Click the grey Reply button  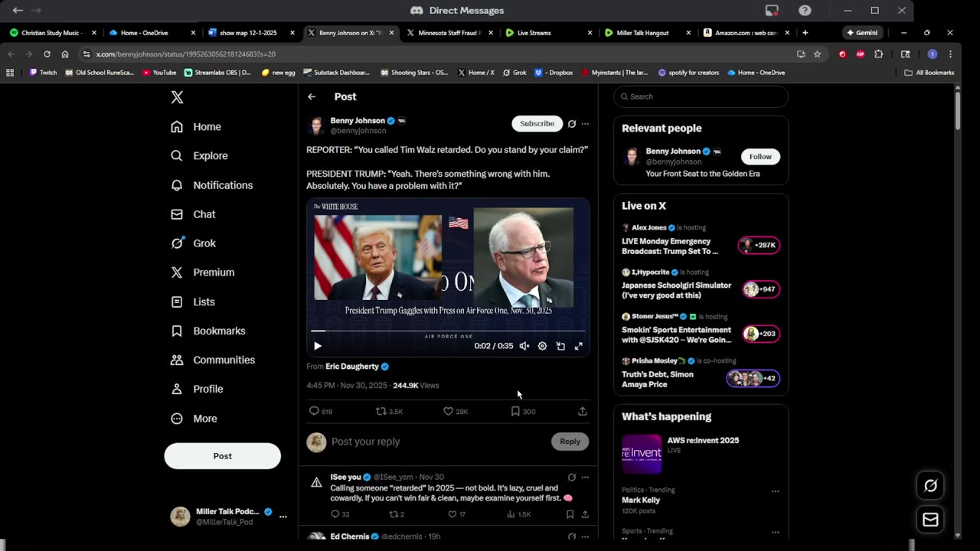570,442
